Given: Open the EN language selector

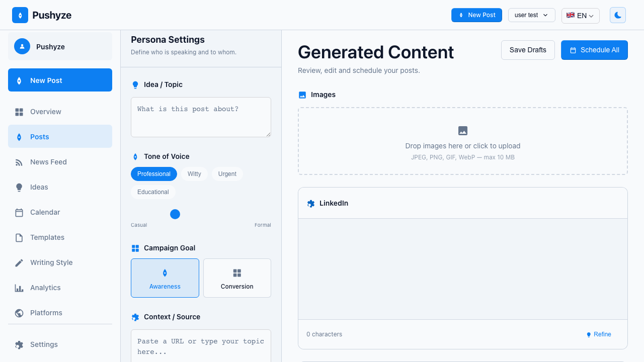Looking at the screenshot, I should (x=580, y=16).
